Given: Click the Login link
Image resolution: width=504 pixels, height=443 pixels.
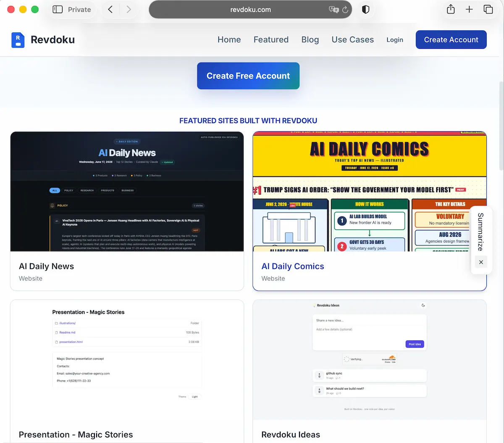Looking at the screenshot, I should [395, 40].
